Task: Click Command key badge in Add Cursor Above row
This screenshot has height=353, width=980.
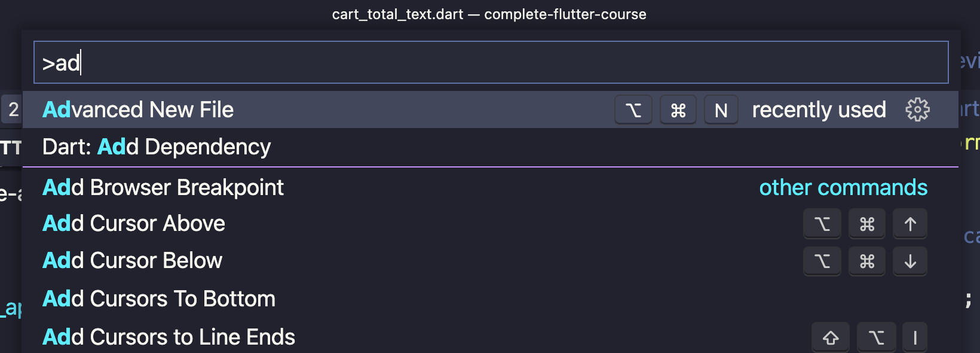Action: click(x=866, y=224)
